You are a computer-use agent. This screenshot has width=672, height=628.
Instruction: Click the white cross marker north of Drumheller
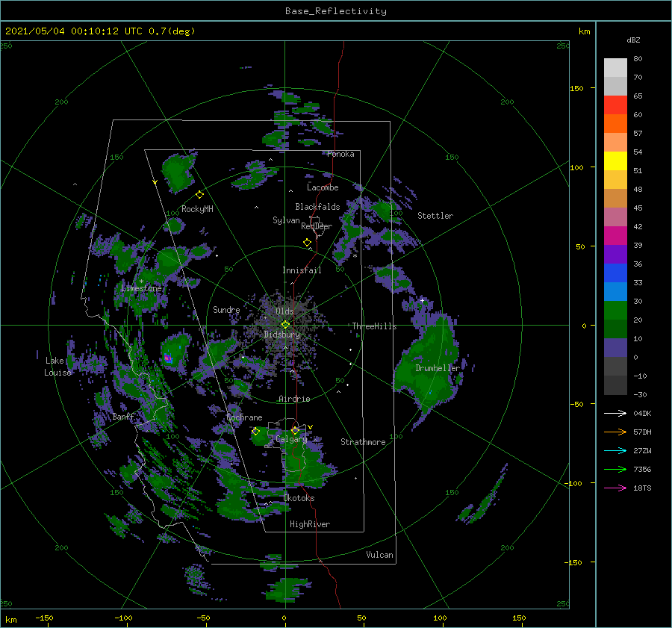422,300
